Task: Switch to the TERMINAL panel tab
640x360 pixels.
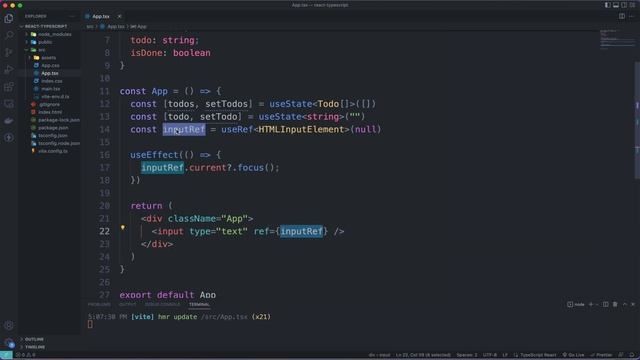Action: pos(199,304)
